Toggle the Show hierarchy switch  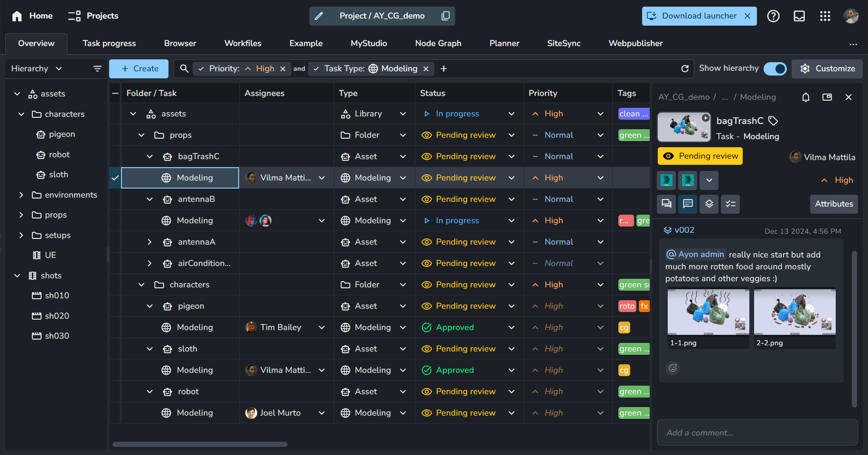775,69
